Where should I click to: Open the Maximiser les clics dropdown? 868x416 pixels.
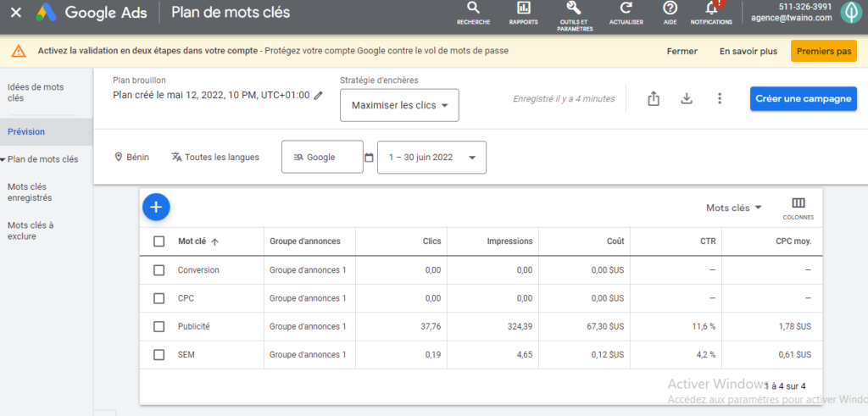399,106
